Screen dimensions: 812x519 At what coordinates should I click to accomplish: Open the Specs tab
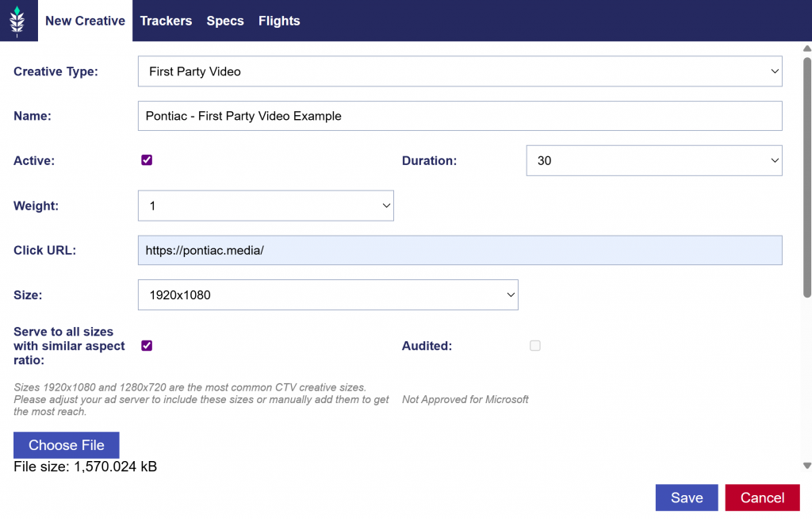coord(225,21)
